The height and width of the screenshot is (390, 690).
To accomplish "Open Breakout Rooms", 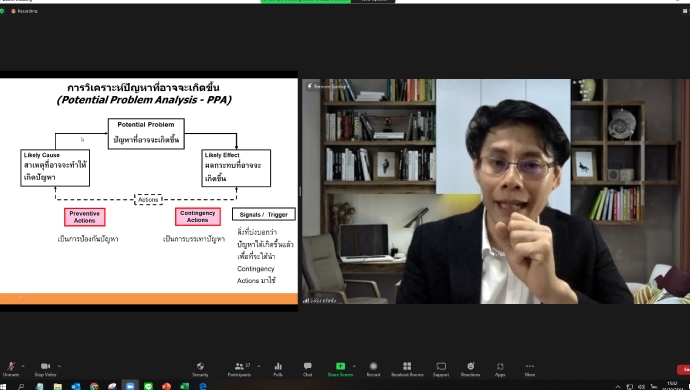I will (407, 369).
